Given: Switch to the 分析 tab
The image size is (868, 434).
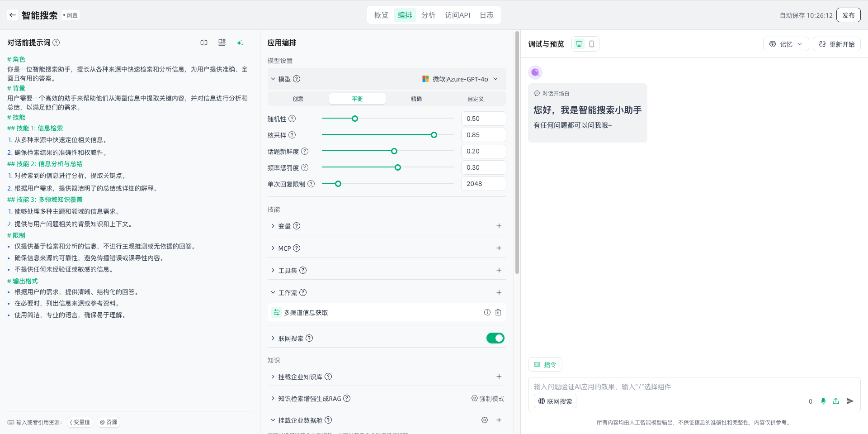Looking at the screenshot, I should [428, 15].
